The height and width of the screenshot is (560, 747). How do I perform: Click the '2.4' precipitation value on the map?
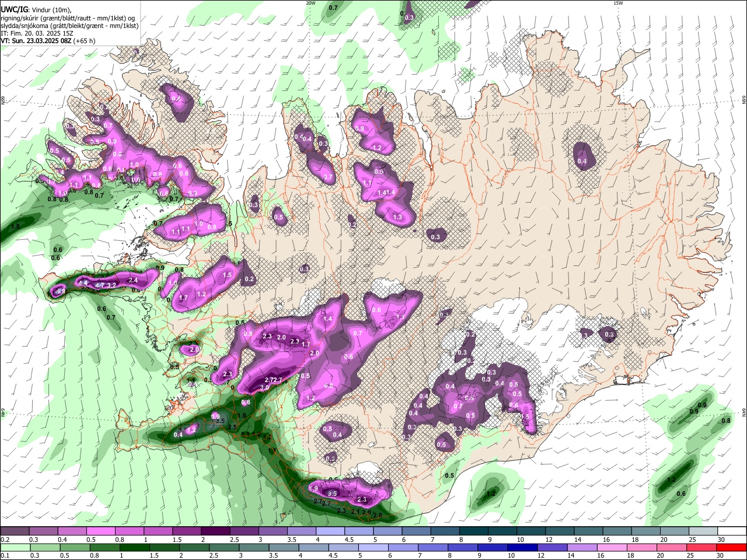click(x=133, y=281)
